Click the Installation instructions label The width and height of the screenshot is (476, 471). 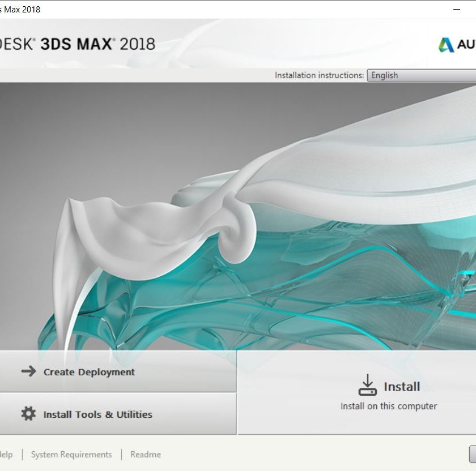320,75
